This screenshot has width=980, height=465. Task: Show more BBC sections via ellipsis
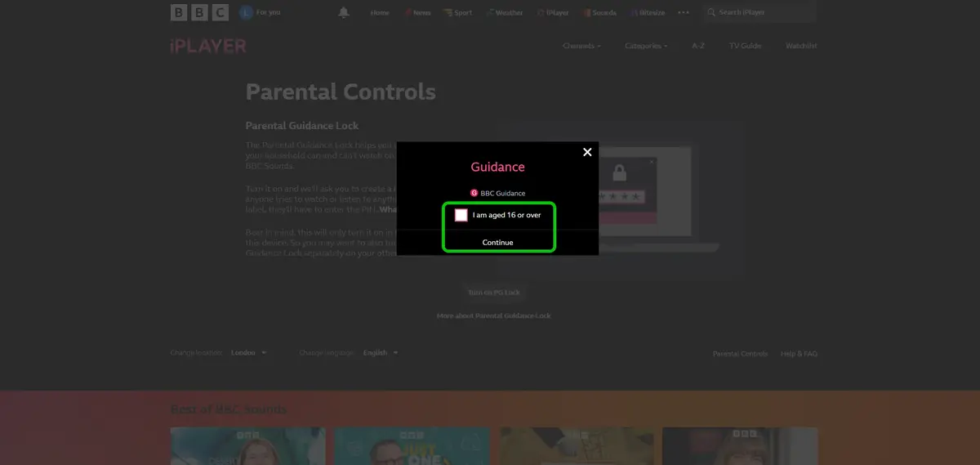684,13
